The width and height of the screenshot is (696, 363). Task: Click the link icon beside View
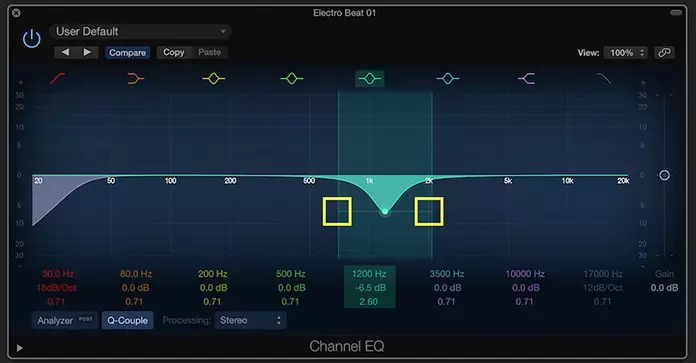coord(664,53)
